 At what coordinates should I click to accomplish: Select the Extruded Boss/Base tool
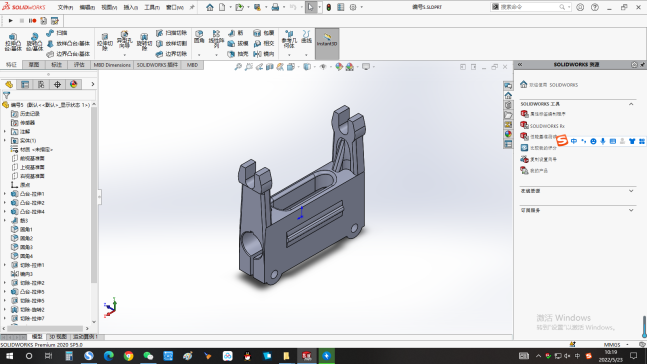[13, 42]
